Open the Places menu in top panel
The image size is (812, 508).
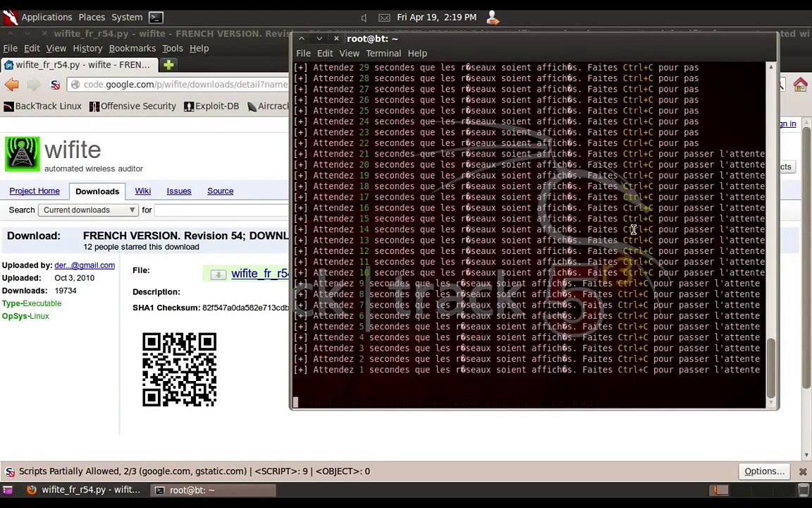tap(92, 17)
